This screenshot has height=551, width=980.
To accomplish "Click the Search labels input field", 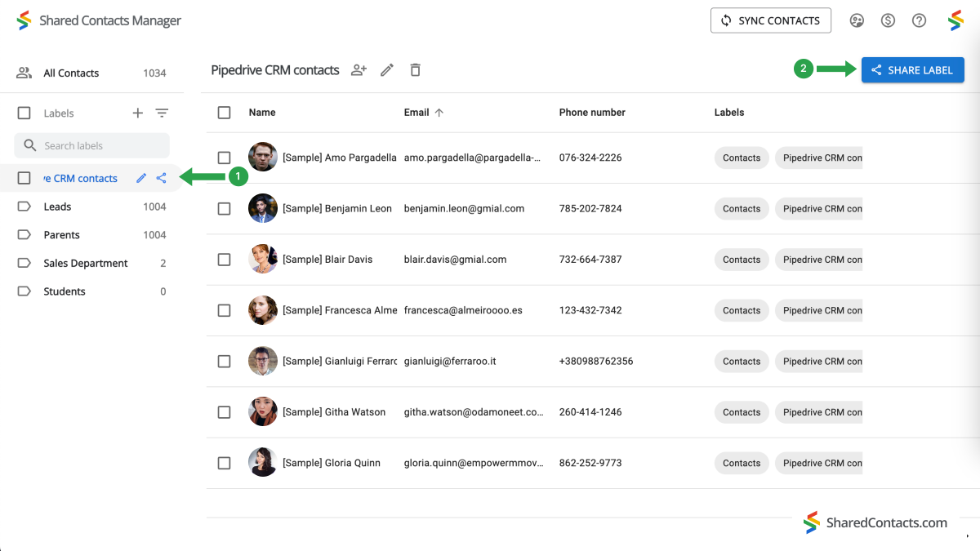I will [91, 145].
